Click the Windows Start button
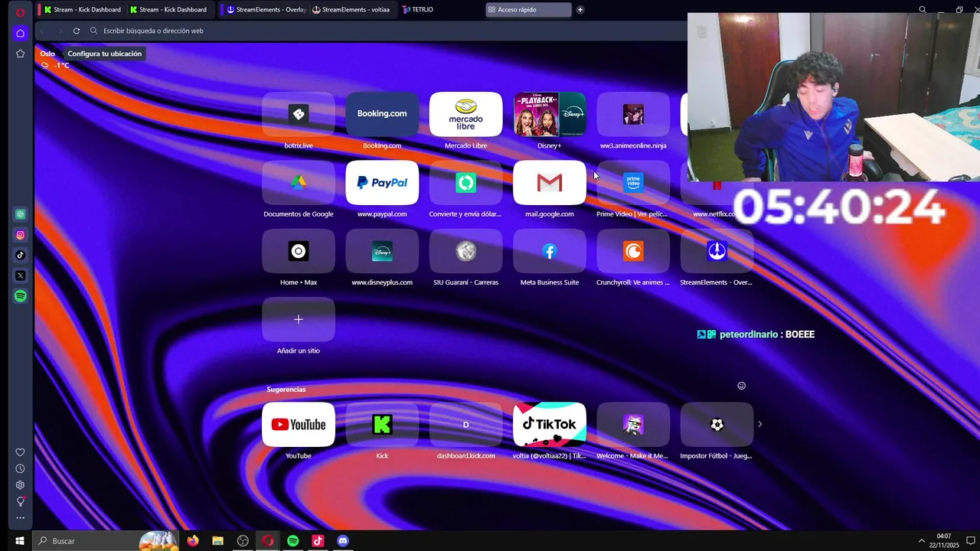 point(20,541)
